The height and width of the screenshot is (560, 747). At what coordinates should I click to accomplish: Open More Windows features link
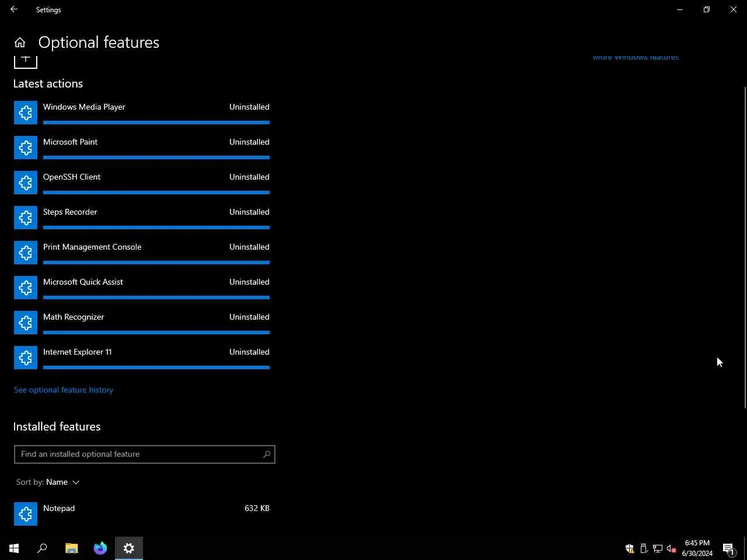636,57
